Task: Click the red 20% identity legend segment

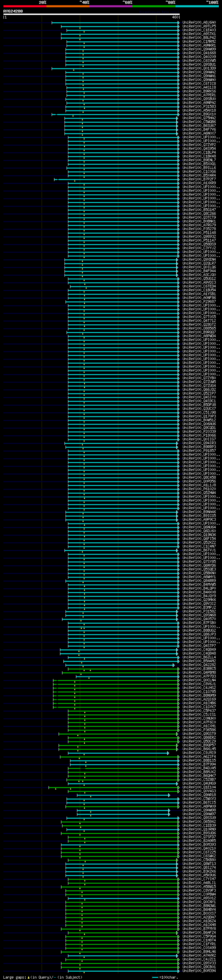Action: point(25,7)
